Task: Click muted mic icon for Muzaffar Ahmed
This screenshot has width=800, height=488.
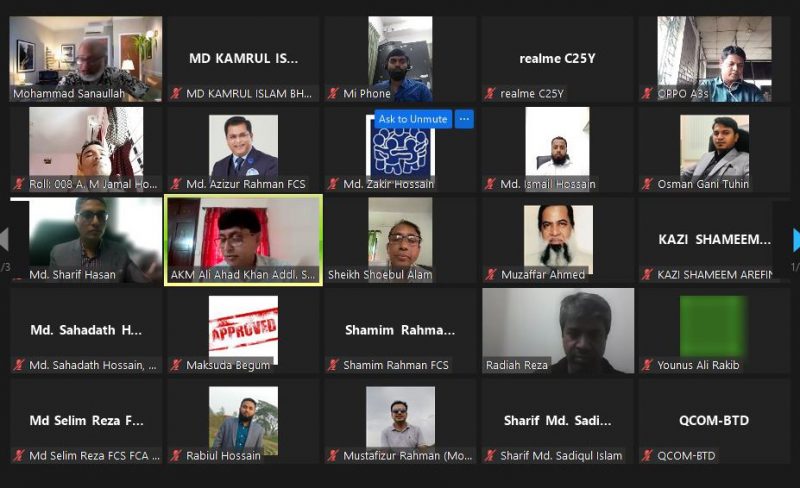Action: [x=491, y=275]
